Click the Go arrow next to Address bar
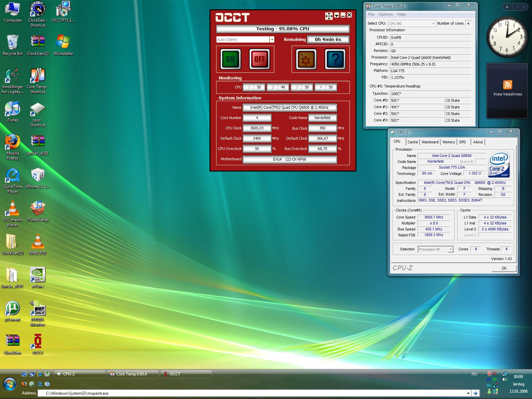Image resolution: width=532 pixels, height=399 pixels. pos(476,393)
